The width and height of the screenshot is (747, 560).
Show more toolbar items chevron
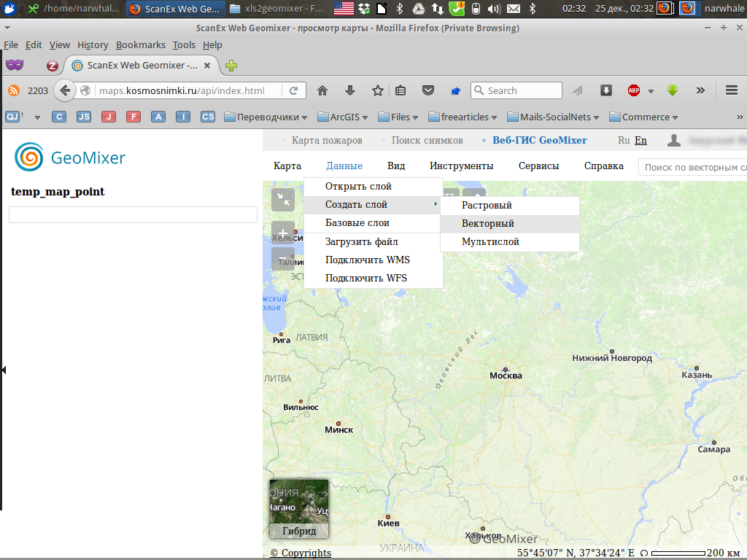[x=700, y=90]
